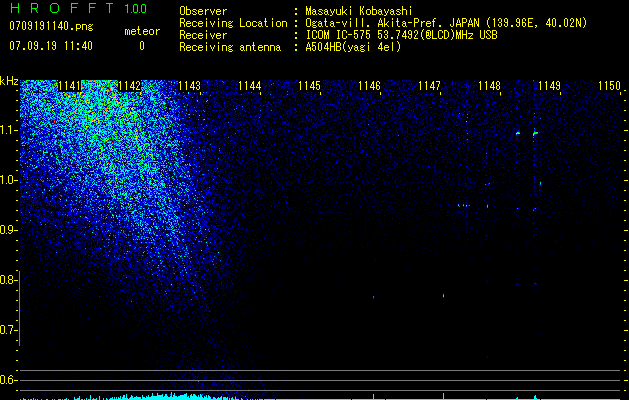Click time axis marker 1147
Screen dimensions: 629x400
[430, 86]
